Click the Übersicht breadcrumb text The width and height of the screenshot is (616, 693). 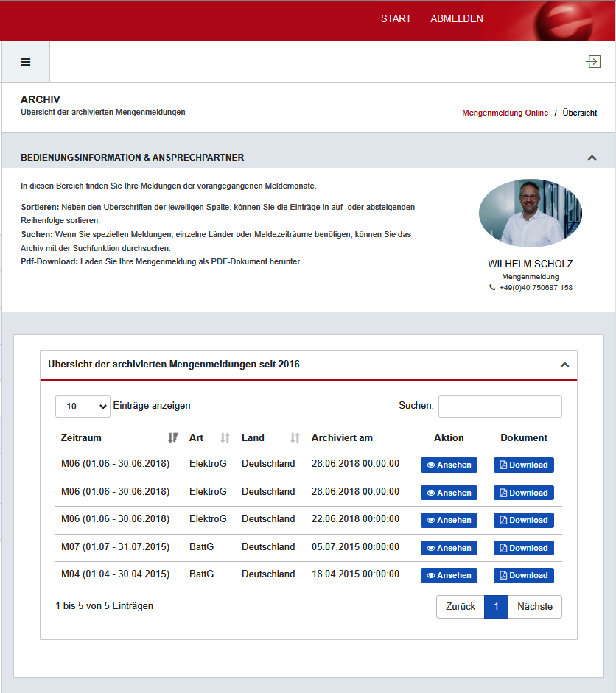tap(579, 113)
